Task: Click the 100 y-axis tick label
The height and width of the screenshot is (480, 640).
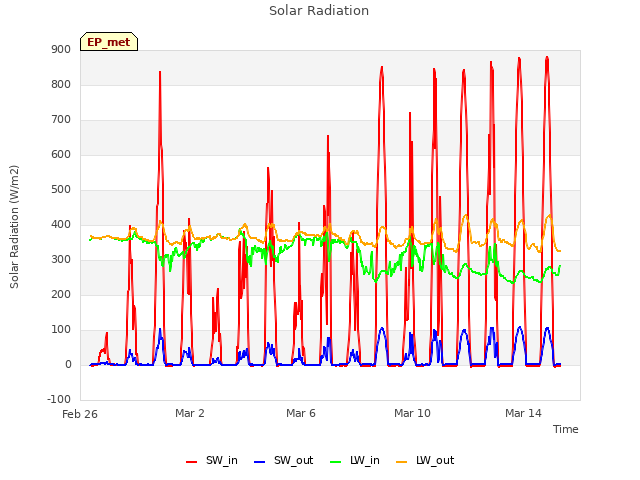Action: tap(61, 330)
